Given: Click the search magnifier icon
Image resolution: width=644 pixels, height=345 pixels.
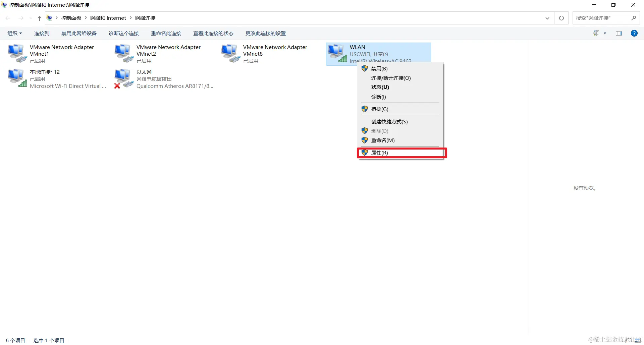Looking at the screenshot, I should 634,18.
